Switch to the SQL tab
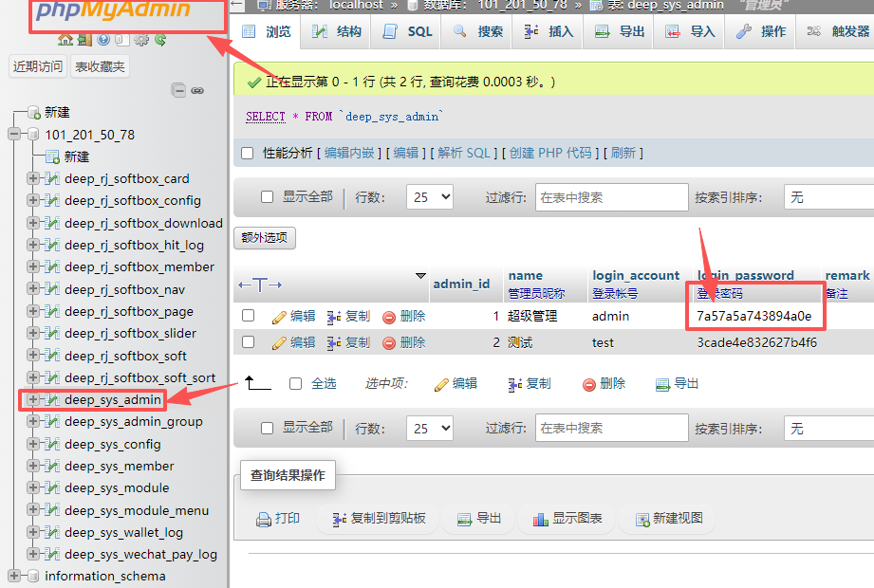The image size is (874, 588). click(x=406, y=30)
